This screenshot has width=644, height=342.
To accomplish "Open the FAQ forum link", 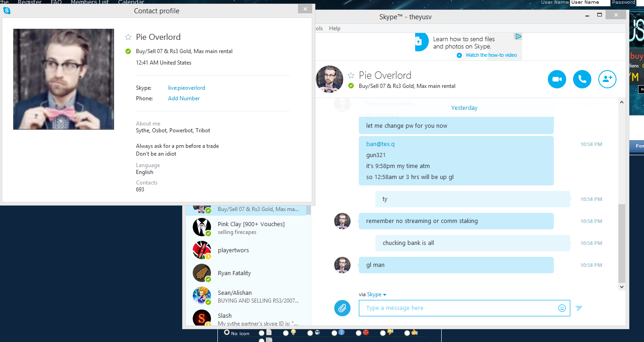I will click(x=56, y=2).
